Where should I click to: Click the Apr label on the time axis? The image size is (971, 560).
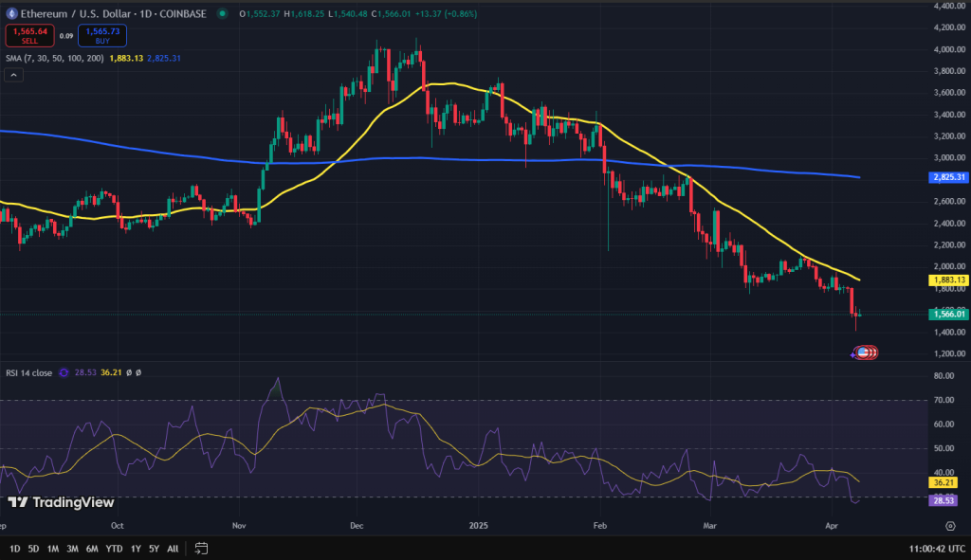832,526
